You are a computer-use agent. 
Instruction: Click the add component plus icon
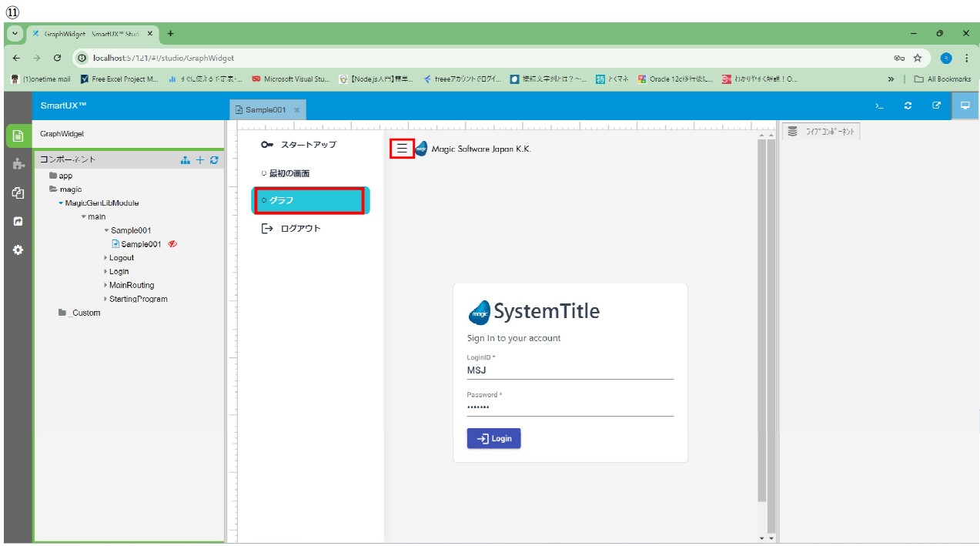tap(200, 159)
